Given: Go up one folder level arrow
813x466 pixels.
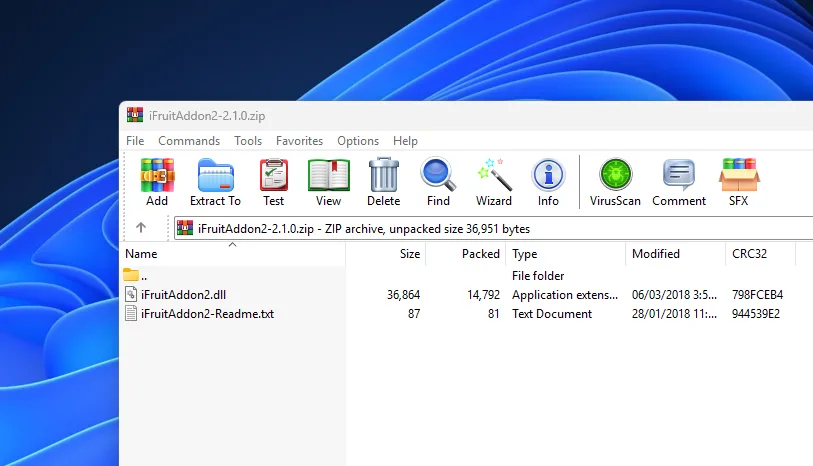Looking at the screenshot, I should [x=141, y=228].
